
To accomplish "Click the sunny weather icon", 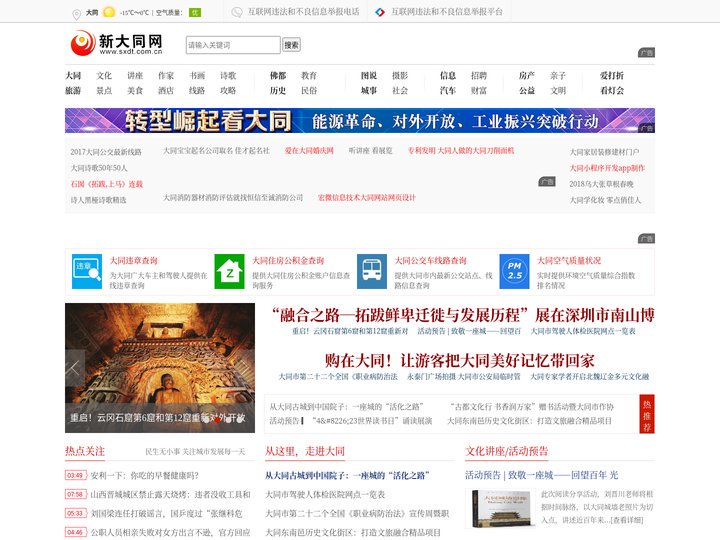I will point(109,12).
